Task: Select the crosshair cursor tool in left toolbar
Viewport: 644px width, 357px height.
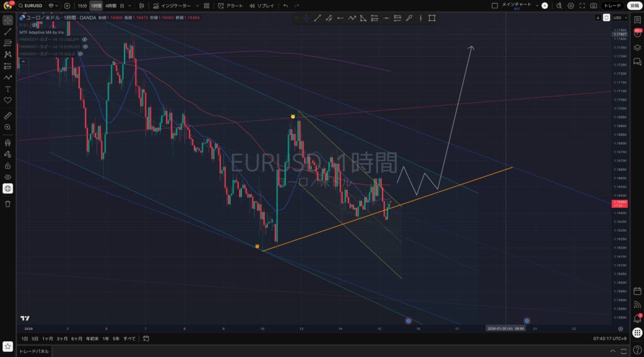Action: tap(8, 20)
